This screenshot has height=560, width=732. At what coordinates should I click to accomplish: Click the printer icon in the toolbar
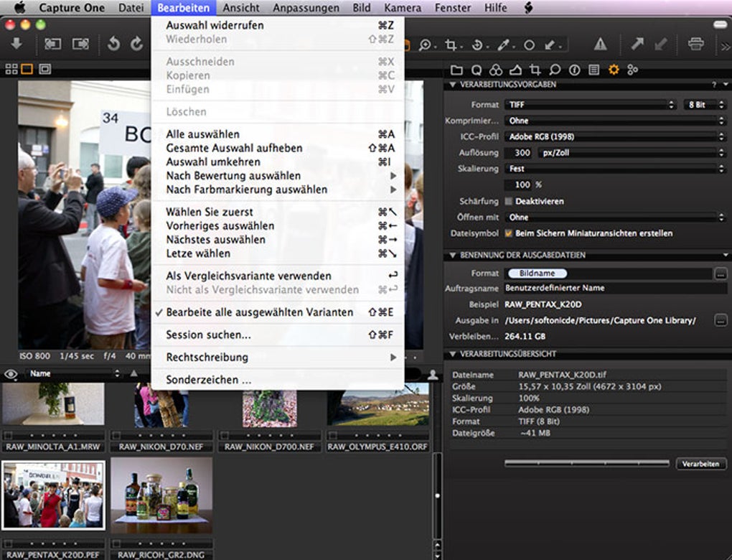(x=695, y=45)
